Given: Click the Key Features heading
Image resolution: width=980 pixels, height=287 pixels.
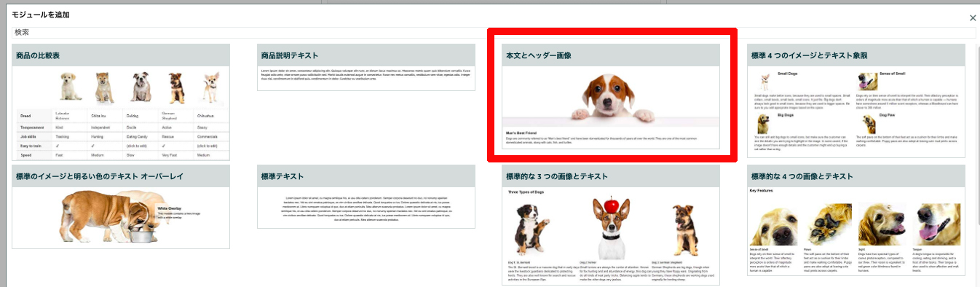Looking at the screenshot, I should (762, 191).
